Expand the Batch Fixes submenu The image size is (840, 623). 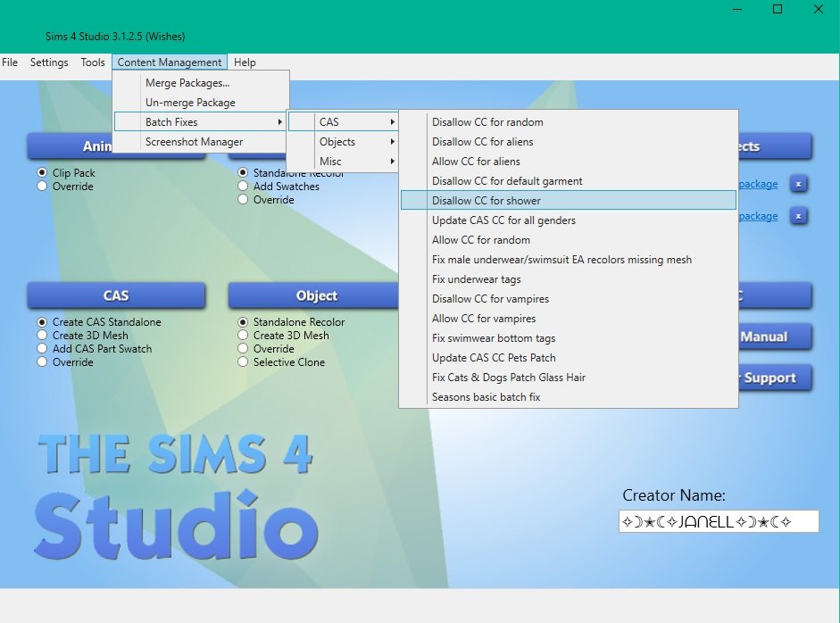[x=200, y=121]
